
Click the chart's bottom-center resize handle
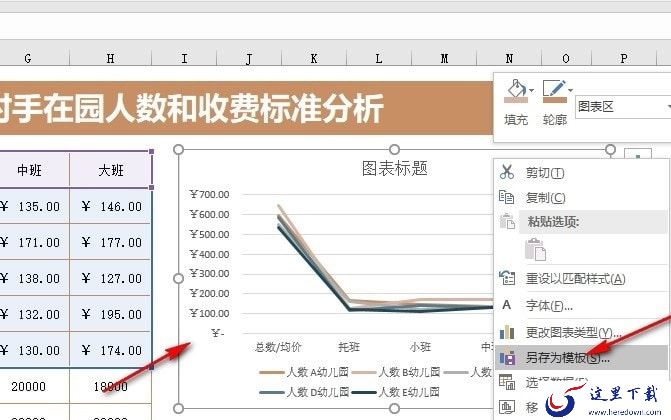(395, 408)
